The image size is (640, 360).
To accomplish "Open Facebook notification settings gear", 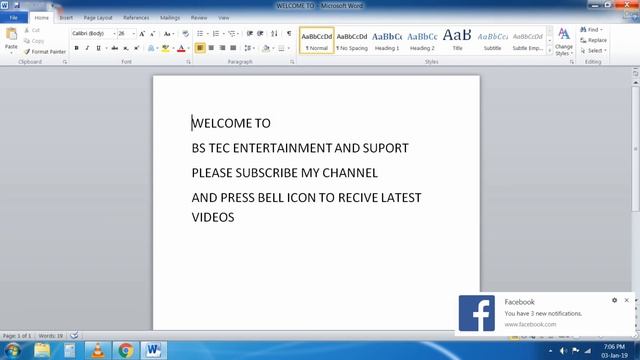I will [x=614, y=300].
